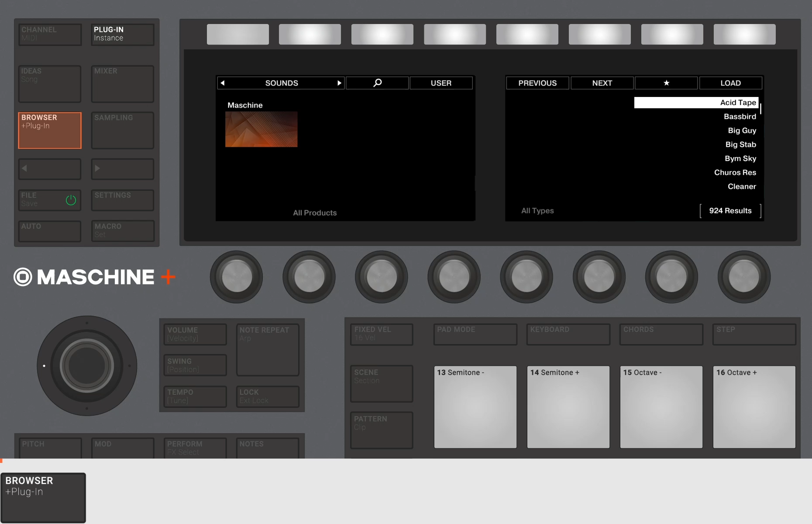Toggle the USER content button
812x524 pixels.
(441, 83)
